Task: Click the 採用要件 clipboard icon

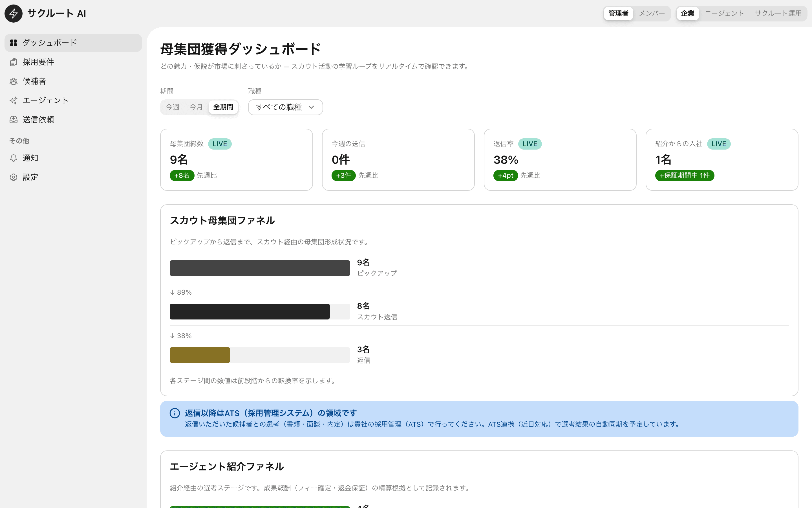Action: (x=14, y=62)
